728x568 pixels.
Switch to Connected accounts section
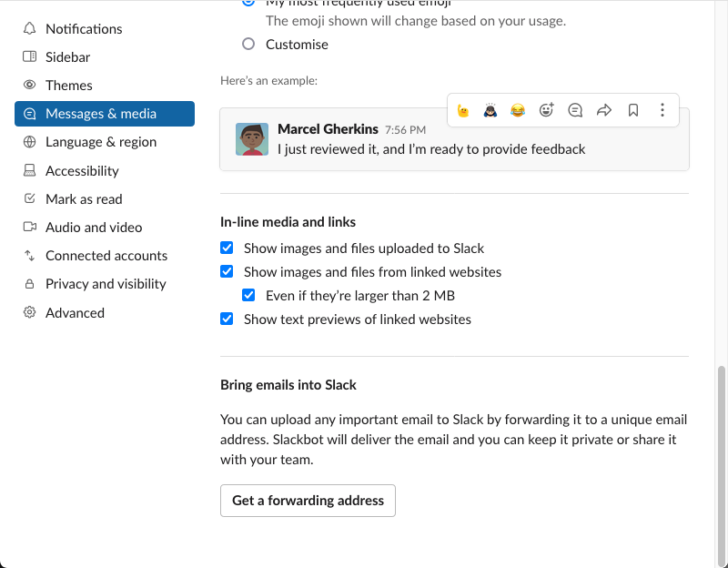105,256
